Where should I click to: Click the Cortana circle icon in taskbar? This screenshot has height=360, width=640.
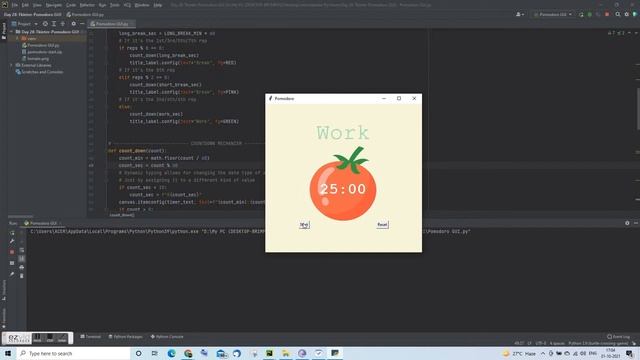click(x=139, y=353)
